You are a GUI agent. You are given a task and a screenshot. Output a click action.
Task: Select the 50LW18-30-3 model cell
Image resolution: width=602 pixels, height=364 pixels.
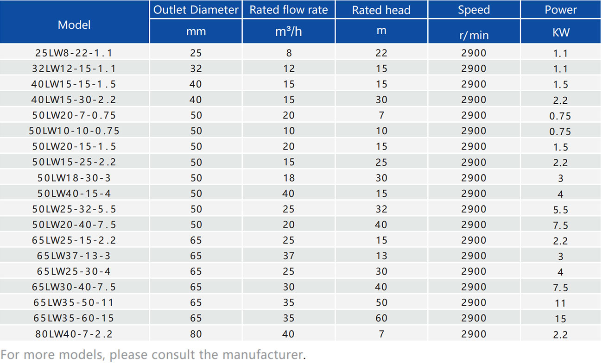74,178
